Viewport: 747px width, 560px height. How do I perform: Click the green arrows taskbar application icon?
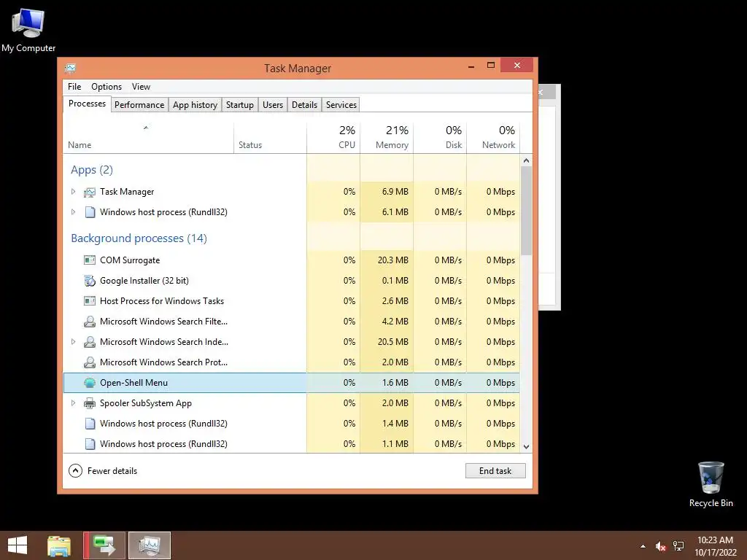[104, 545]
